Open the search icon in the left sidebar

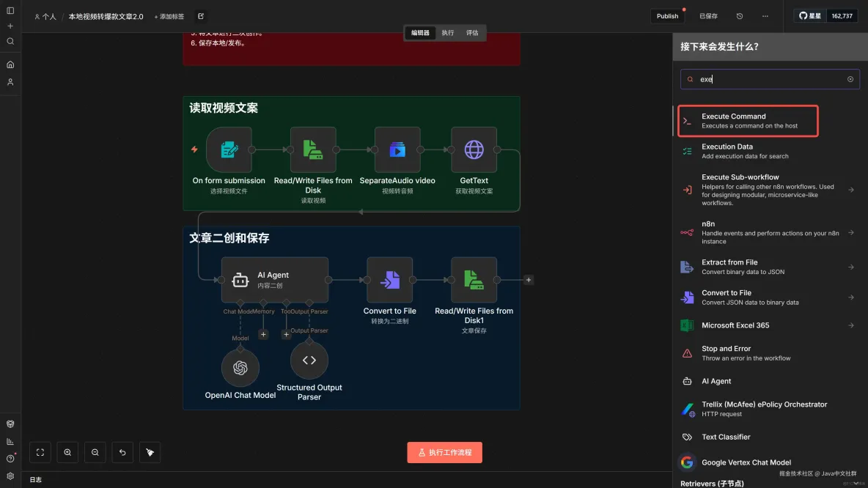tap(10, 41)
